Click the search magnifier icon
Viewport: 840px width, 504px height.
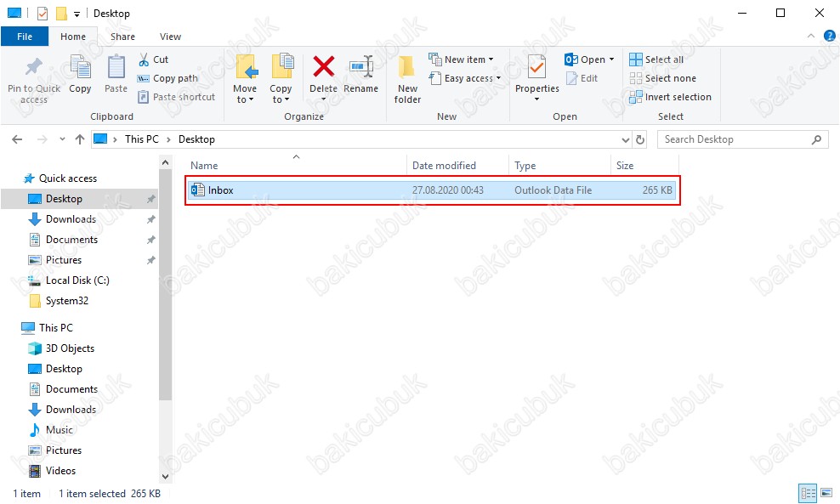pos(816,139)
